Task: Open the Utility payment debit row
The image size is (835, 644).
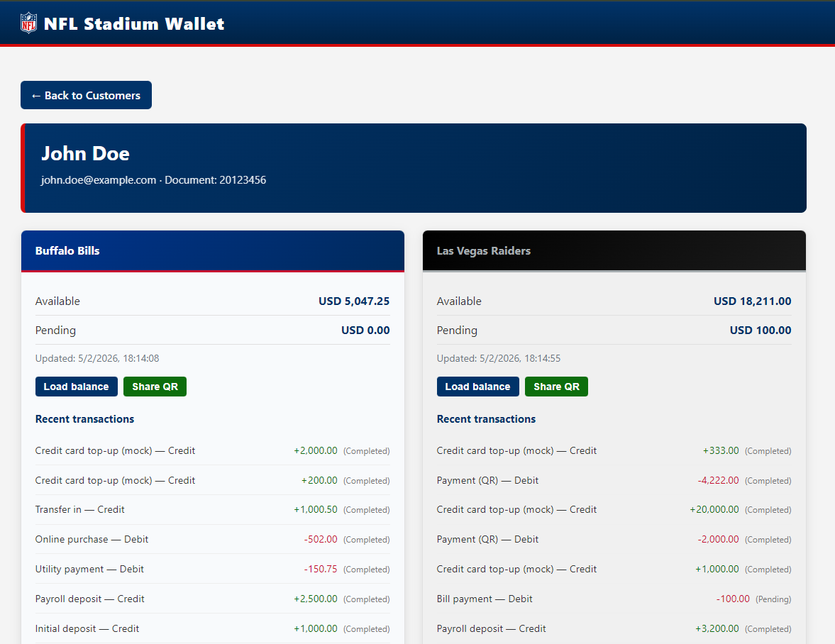Action: 212,569
